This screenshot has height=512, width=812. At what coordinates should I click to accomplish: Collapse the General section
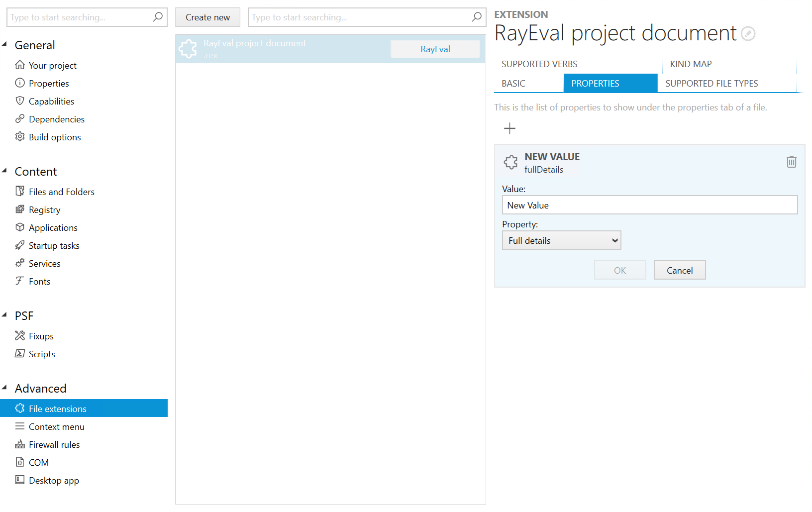pyautogui.click(x=5, y=45)
